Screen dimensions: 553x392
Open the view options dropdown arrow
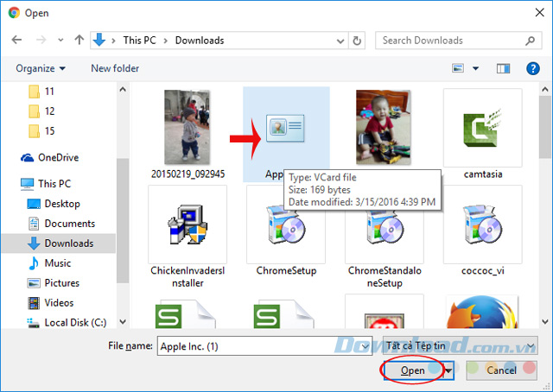point(476,68)
